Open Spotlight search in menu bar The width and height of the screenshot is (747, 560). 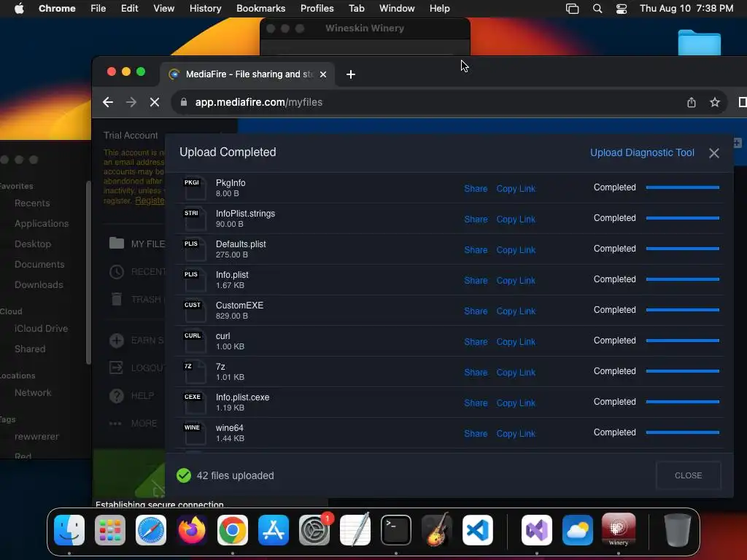[x=597, y=9]
